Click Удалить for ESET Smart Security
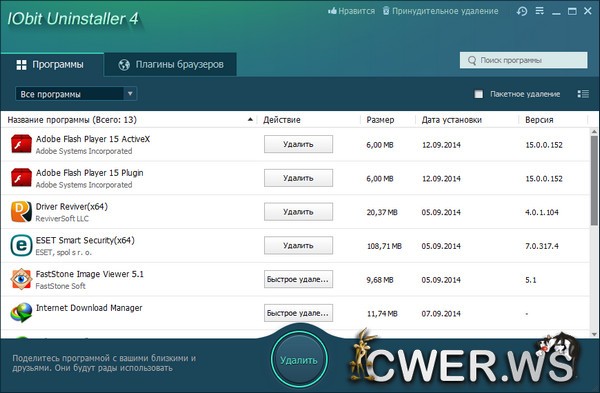The height and width of the screenshot is (393, 600). 298,245
